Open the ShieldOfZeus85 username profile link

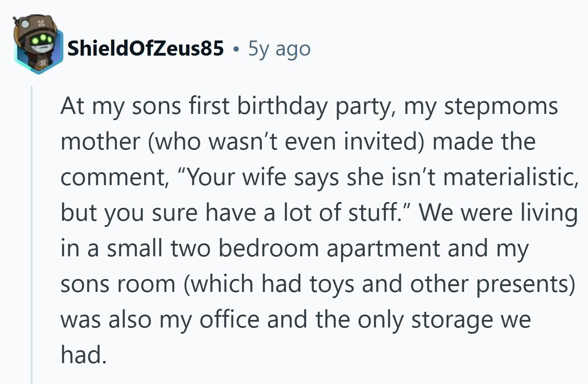[145, 49]
